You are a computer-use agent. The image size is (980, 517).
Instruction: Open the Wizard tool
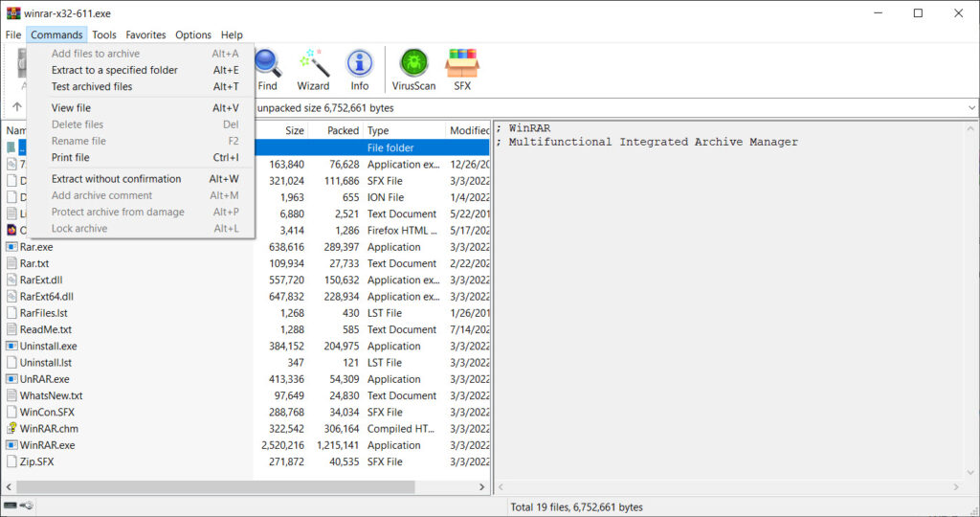[x=313, y=69]
